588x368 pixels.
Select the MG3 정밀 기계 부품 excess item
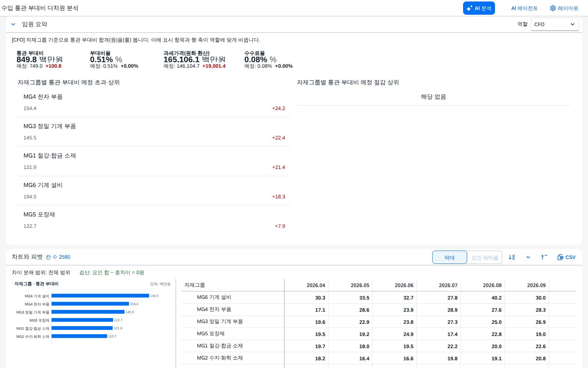pyautogui.click(x=154, y=132)
